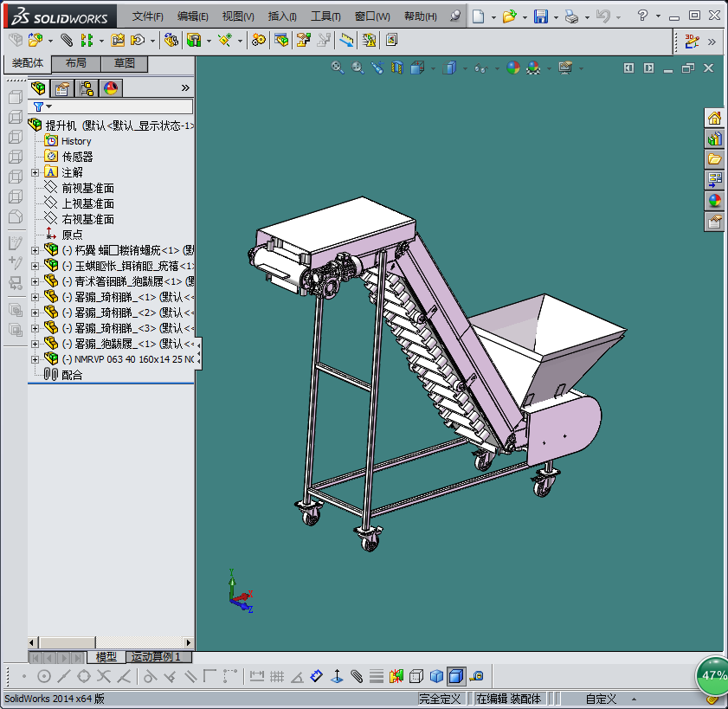
Task: Toggle the DisplayManager tab
Action: point(111,88)
